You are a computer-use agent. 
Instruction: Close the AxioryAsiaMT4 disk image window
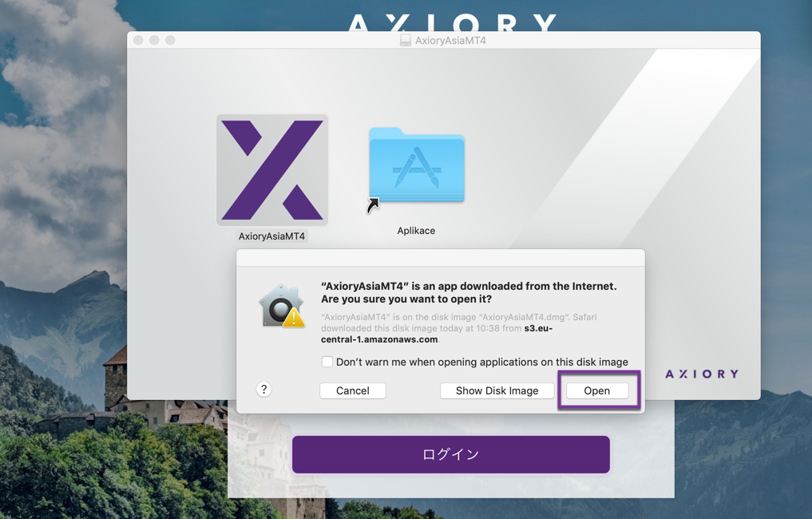pos(138,40)
